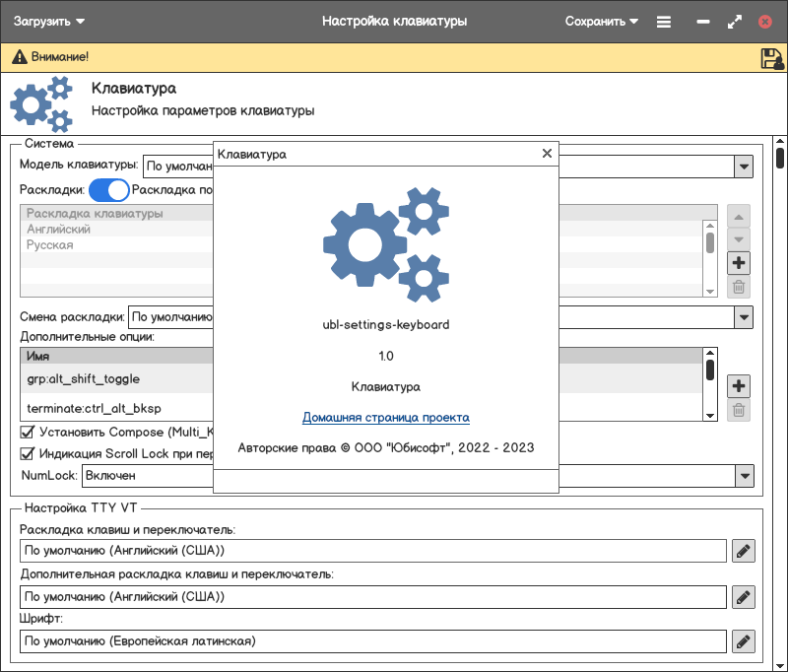Open the Сохранить menu
This screenshot has width=788, height=672.
pos(602,21)
